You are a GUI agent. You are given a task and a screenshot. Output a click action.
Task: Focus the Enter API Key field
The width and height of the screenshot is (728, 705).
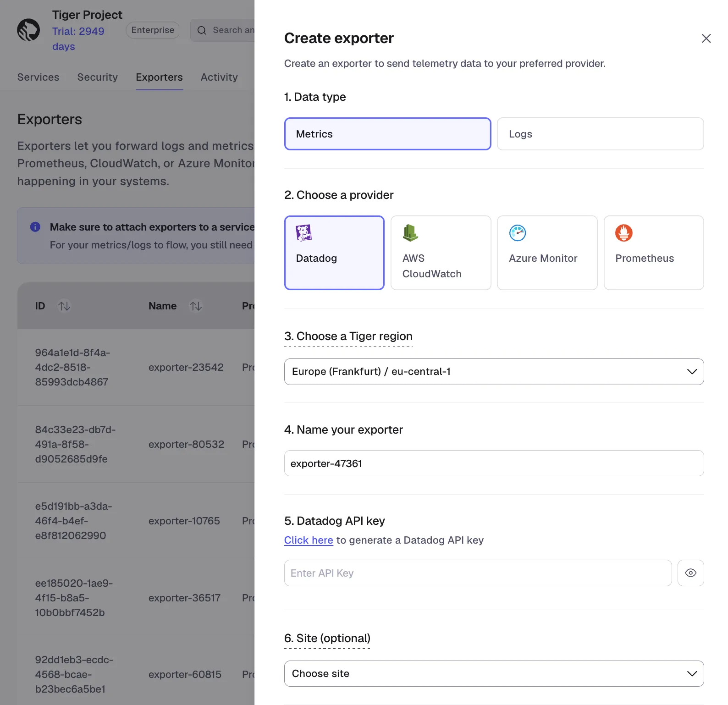tap(478, 573)
